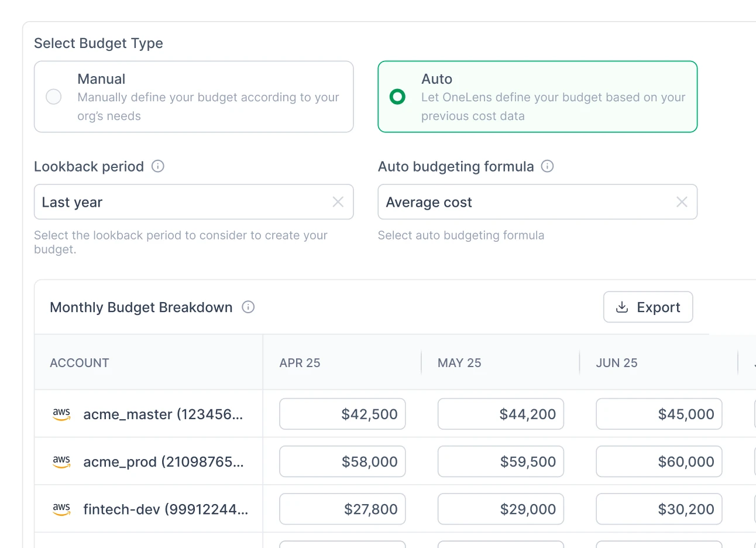The image size is (756, 548).
Task: Select the acme_prod account name
Action: (x=164, y=462)
